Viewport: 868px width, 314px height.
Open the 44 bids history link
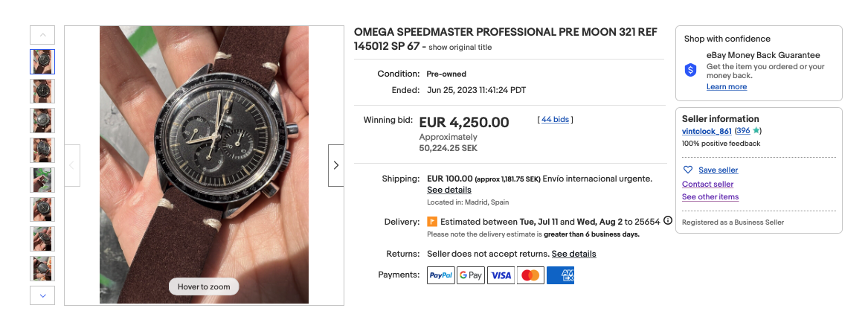(x=555, y=119)
